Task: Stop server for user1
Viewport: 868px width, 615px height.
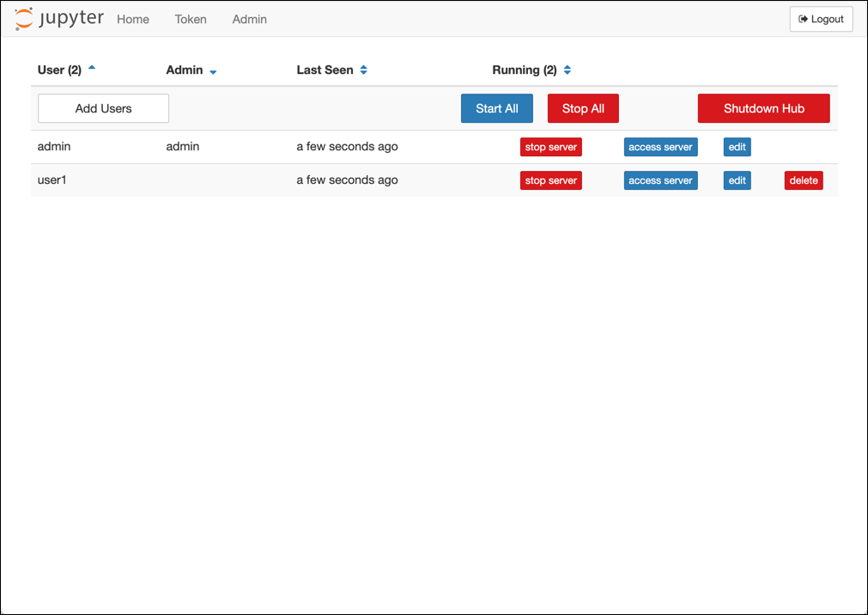Action: pos(550,180)
